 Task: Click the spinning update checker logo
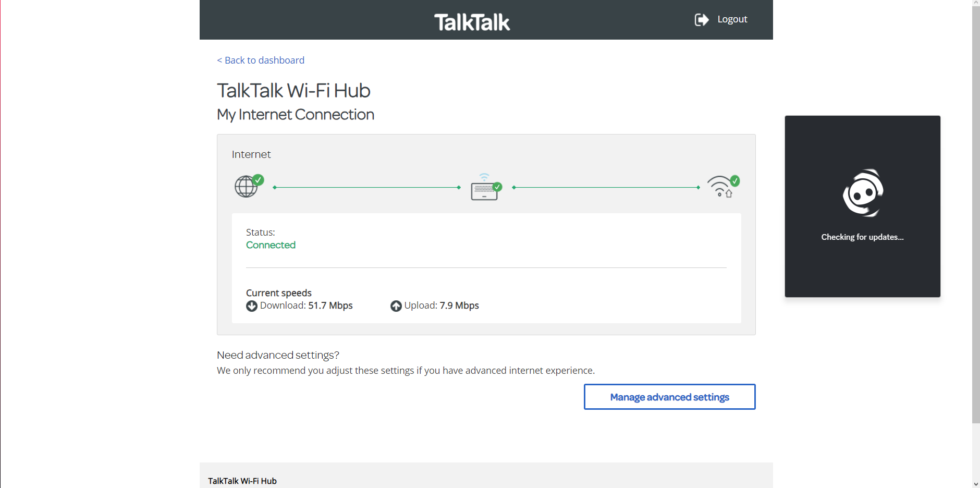click(x=863, y=193)
